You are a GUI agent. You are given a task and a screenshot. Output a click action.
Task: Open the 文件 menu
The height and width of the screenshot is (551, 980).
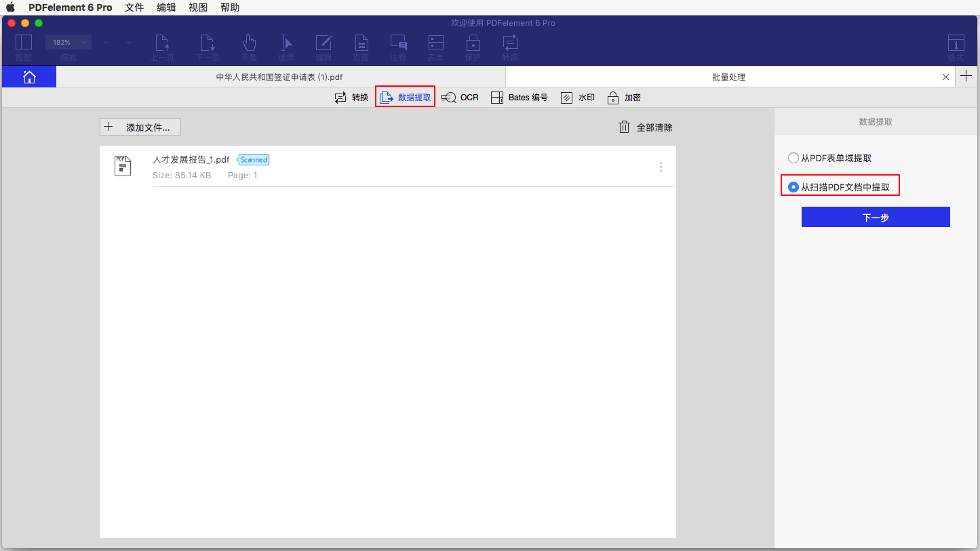click(134, 7)
